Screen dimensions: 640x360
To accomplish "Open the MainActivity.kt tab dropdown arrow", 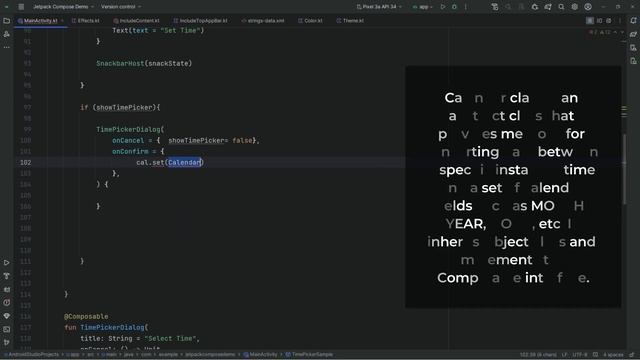I will (62, 21).
